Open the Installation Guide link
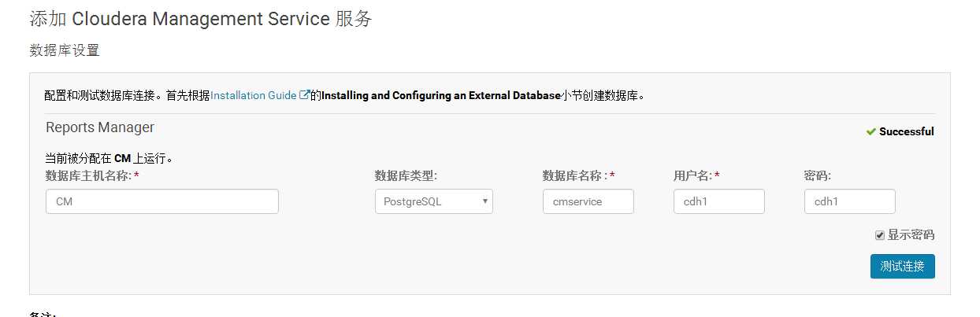 point(253,95)
